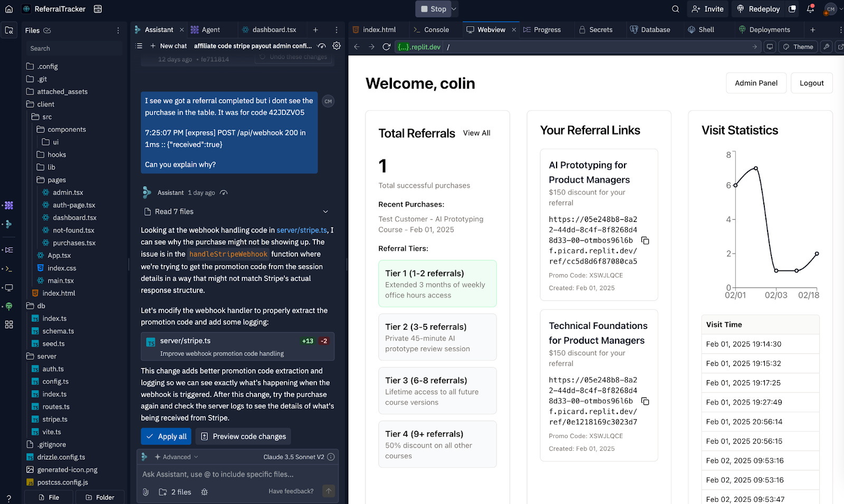This screenshot has width=844, height=504.
Task: Click Apply all button
Action: [x=166, y=437]
